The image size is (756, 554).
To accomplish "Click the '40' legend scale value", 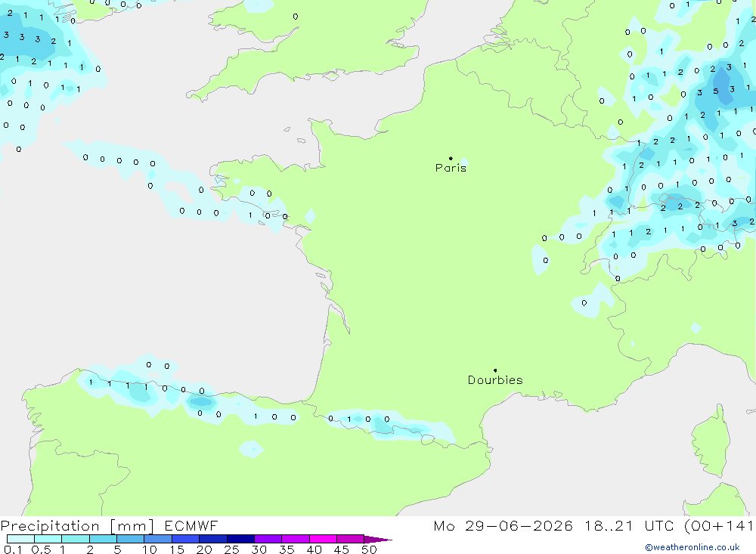I will (x=314, y=549).
